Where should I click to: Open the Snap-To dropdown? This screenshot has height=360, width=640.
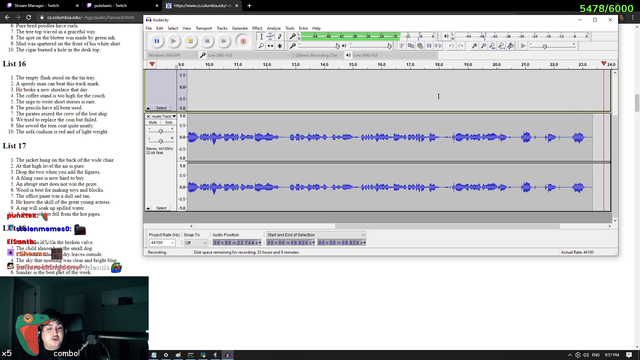pyautogui.click(x=196, y=243)
